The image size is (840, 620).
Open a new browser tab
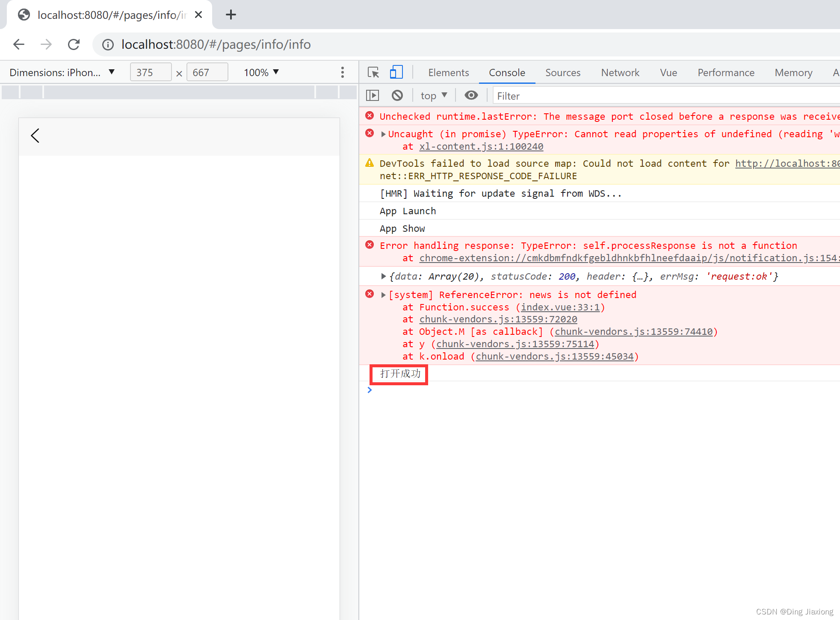pos(231,15)
